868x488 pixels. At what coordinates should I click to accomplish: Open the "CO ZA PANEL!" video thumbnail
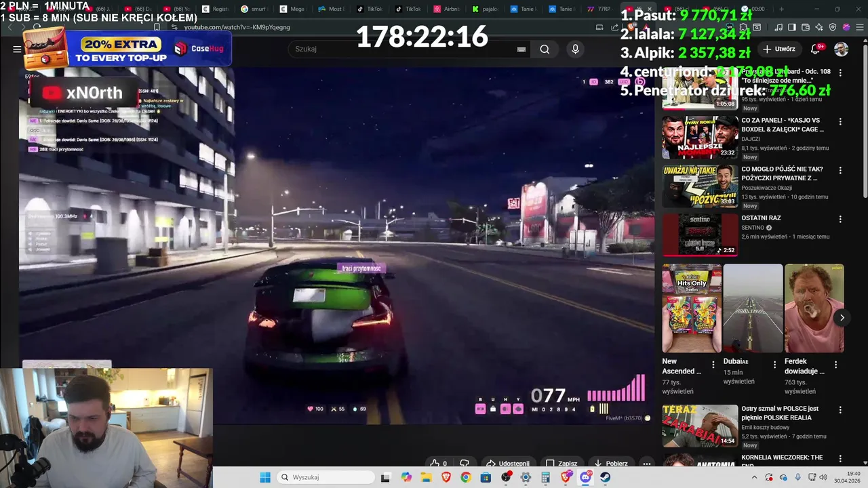700,137
